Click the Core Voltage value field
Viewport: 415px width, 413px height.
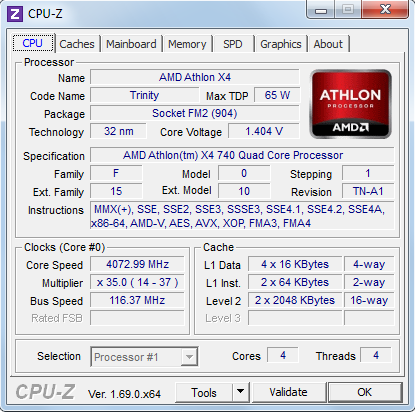tap(264, 131)
